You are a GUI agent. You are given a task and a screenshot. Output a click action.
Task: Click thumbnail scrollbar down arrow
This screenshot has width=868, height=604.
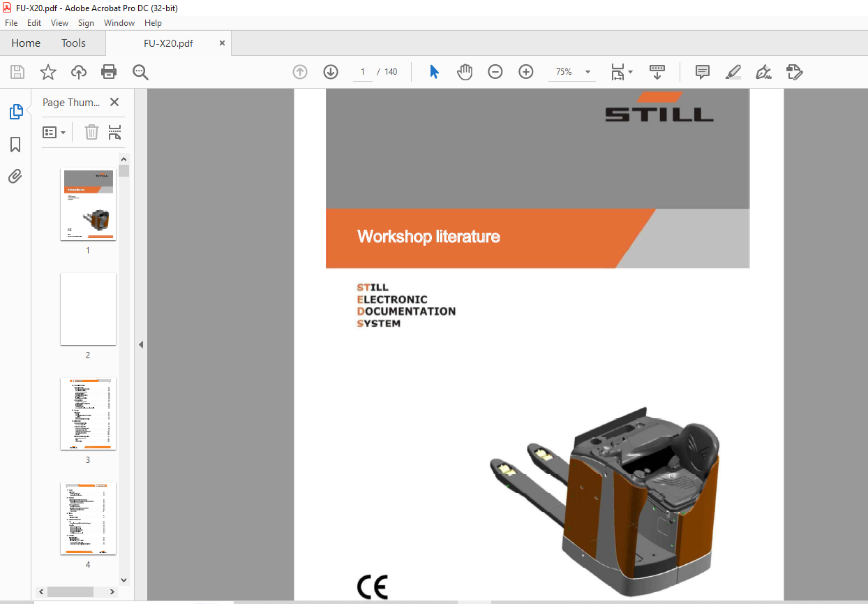[124, 580]
